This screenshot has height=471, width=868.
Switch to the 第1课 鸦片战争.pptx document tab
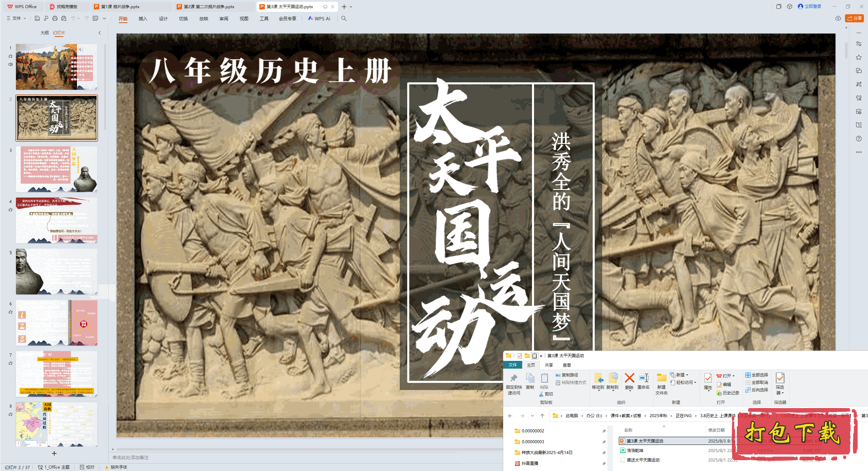(x=132, y=6)
